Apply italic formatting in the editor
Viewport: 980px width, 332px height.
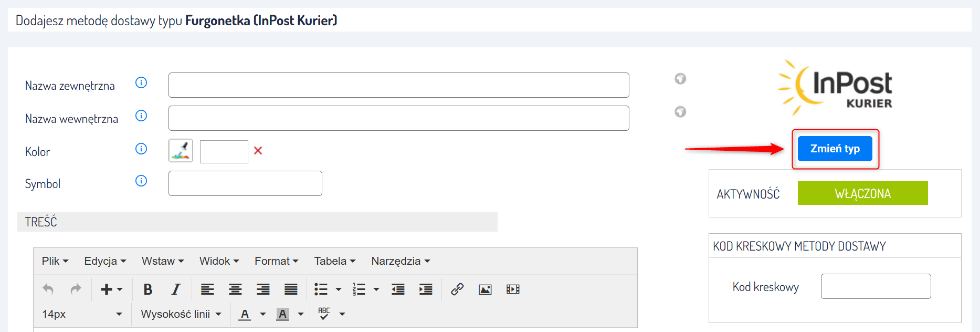pos(176,289)
